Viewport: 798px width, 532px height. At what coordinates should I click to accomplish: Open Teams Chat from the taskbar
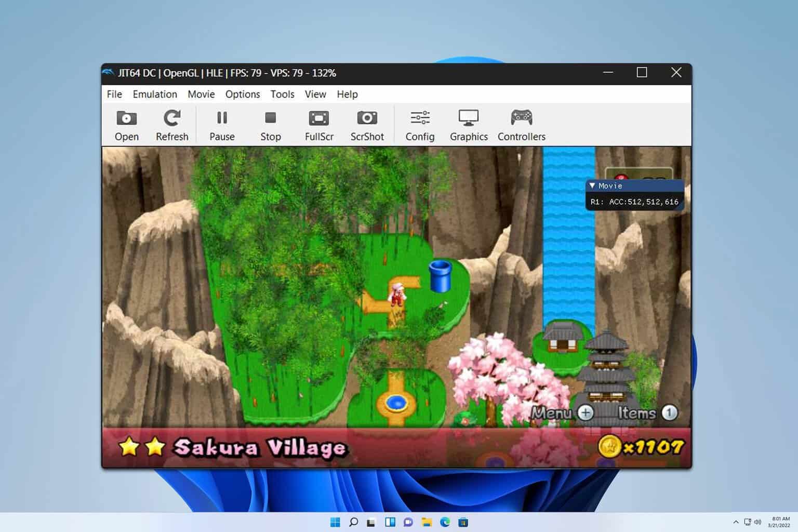[408, 522]
